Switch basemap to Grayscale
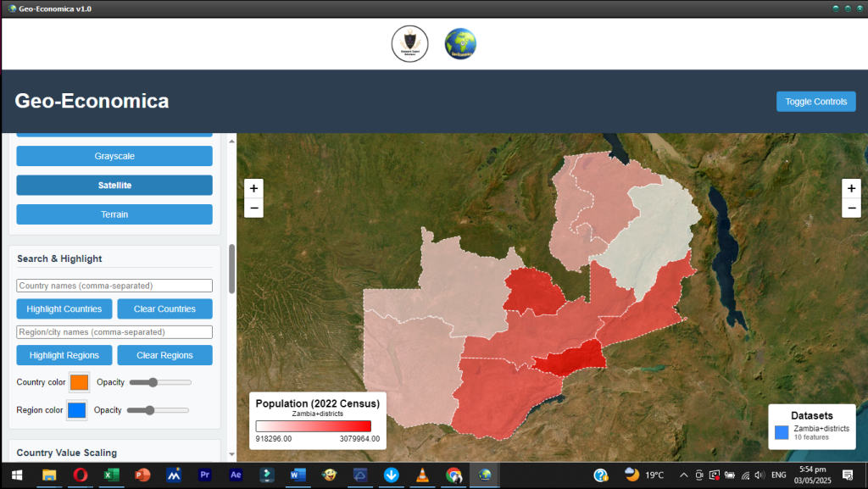868x489 pixels. (x=114, y=156)
